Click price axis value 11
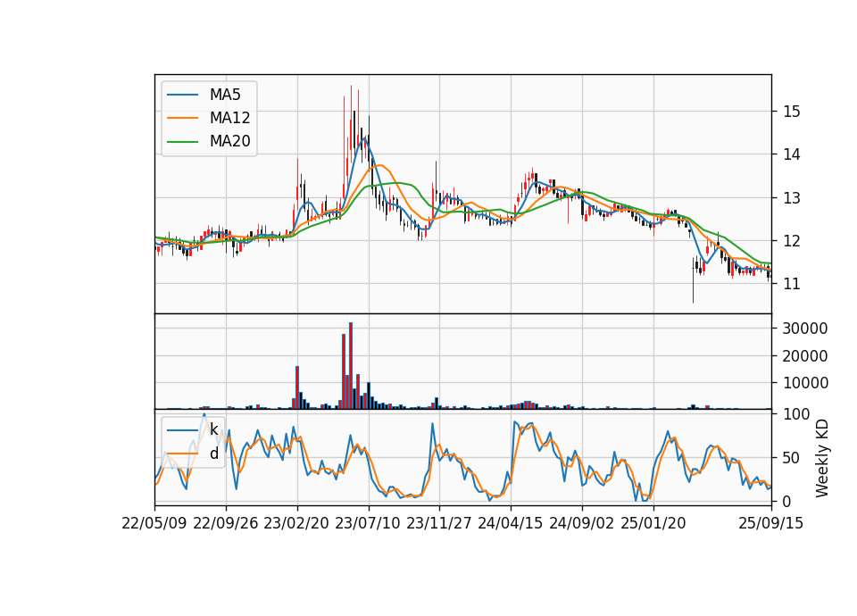Viewport: 857px width, 616px height. (x=792, y=284)
